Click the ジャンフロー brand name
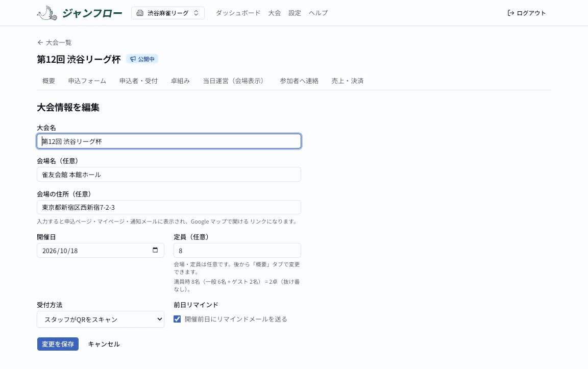 click(x=92, y=13)
